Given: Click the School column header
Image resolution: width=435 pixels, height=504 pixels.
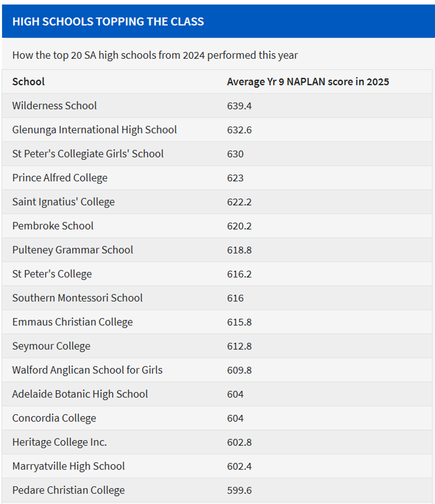Looking at the screenshot, I should 29,81.
